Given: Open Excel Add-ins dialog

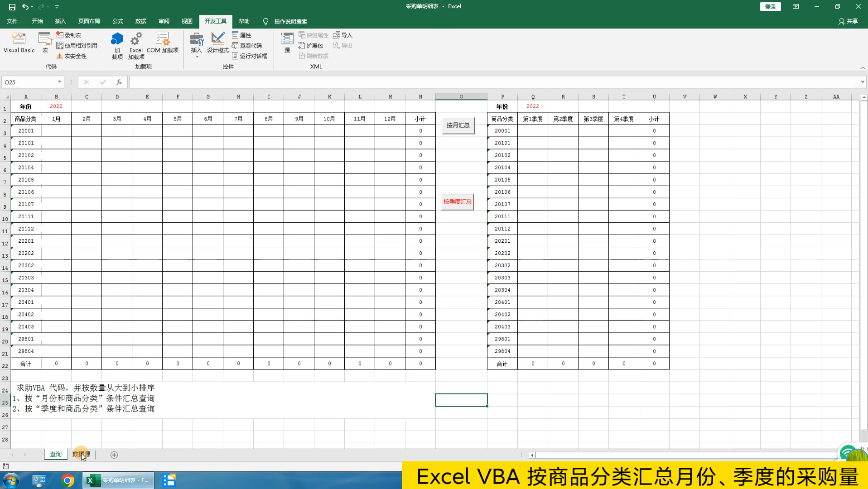Looking at the screenshot, I should pos(136,46).
